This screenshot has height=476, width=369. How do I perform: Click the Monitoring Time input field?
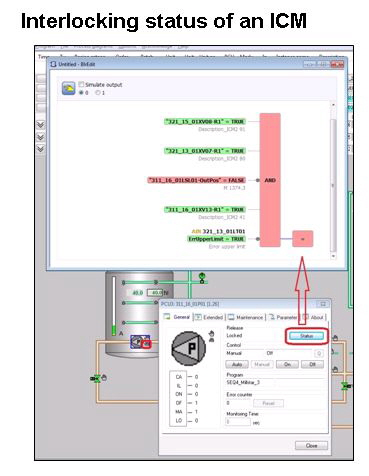[x=238, y=422]
